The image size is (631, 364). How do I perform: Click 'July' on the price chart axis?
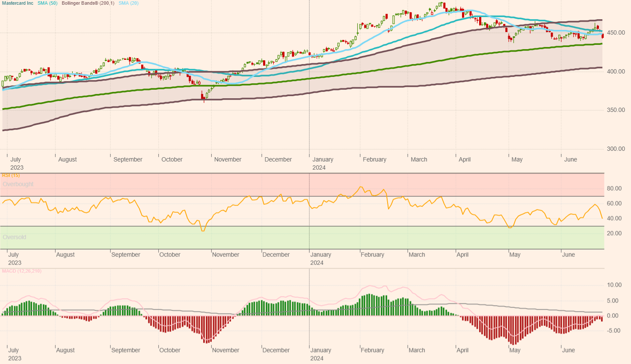pos(15,159)
